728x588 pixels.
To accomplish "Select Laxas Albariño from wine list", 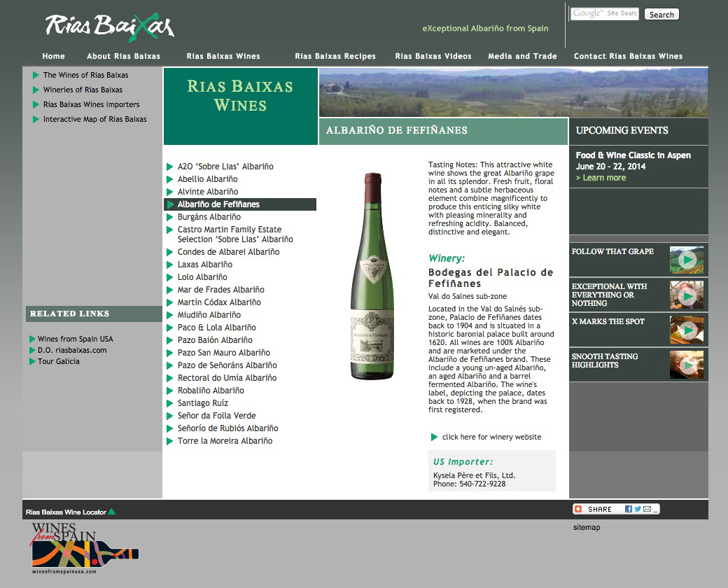I will pos(204,265).
